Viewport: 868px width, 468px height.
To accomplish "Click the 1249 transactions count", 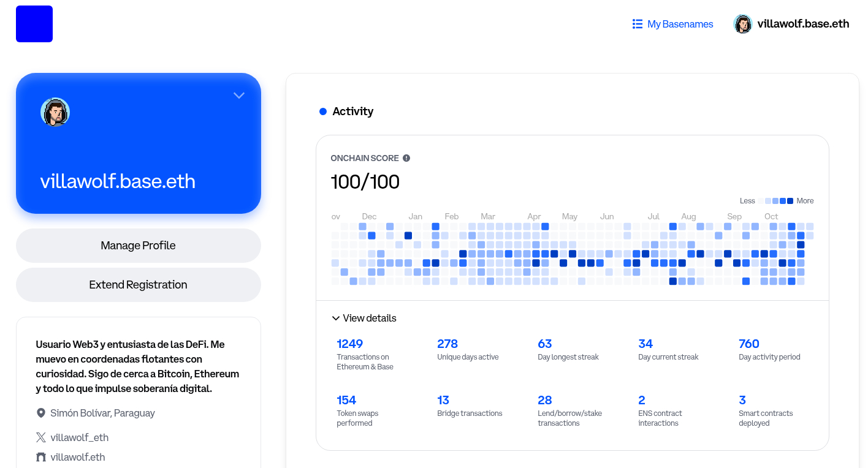I will (x=350, y=344).
